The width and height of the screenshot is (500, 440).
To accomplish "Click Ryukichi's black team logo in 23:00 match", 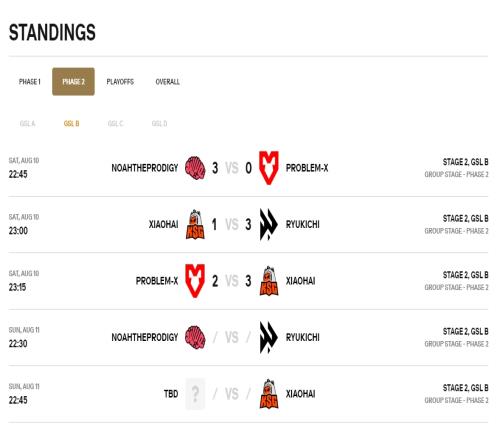I will pyautogui.click(x=268, y=224).
